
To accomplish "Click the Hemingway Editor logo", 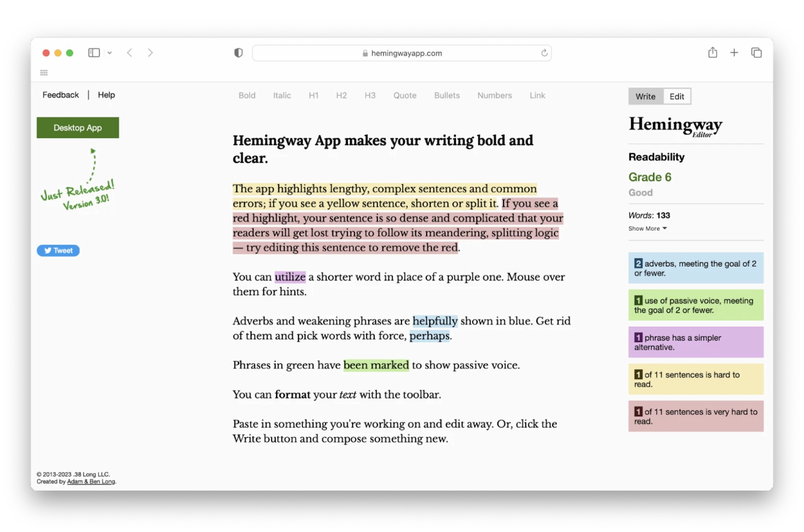I will tap(676, 126).
